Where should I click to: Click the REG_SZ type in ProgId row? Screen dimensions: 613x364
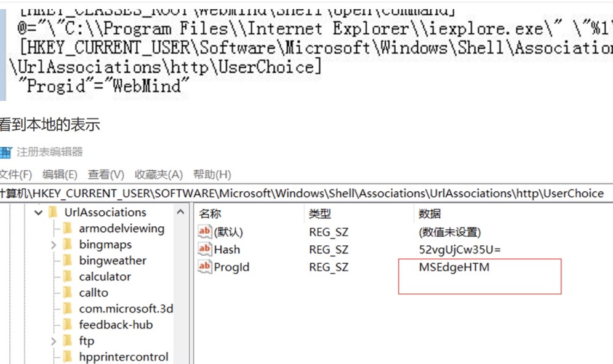click(x=329, y=267)
